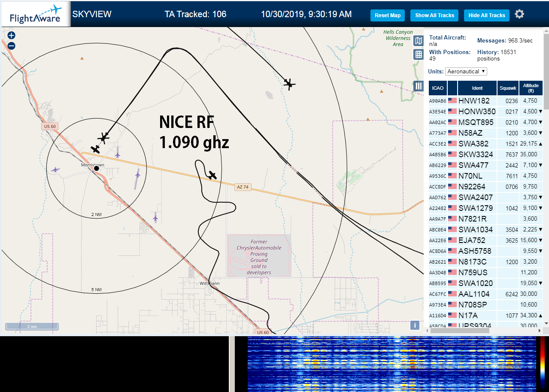Screen dimensions: 549x392
Task: Reset the map view
Action: pos(388,15)
